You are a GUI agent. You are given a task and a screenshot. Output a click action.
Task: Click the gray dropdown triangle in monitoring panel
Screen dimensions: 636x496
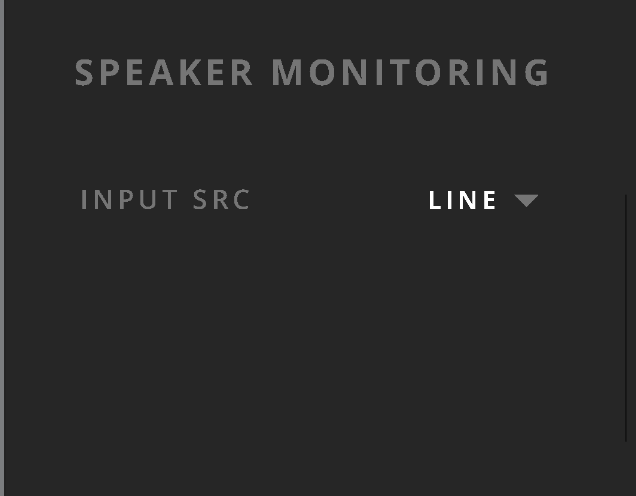pyautogui.click(x=526, y=200)
